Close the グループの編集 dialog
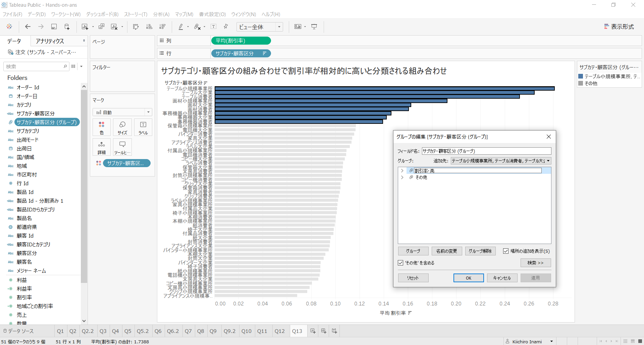 click(549, 137)
